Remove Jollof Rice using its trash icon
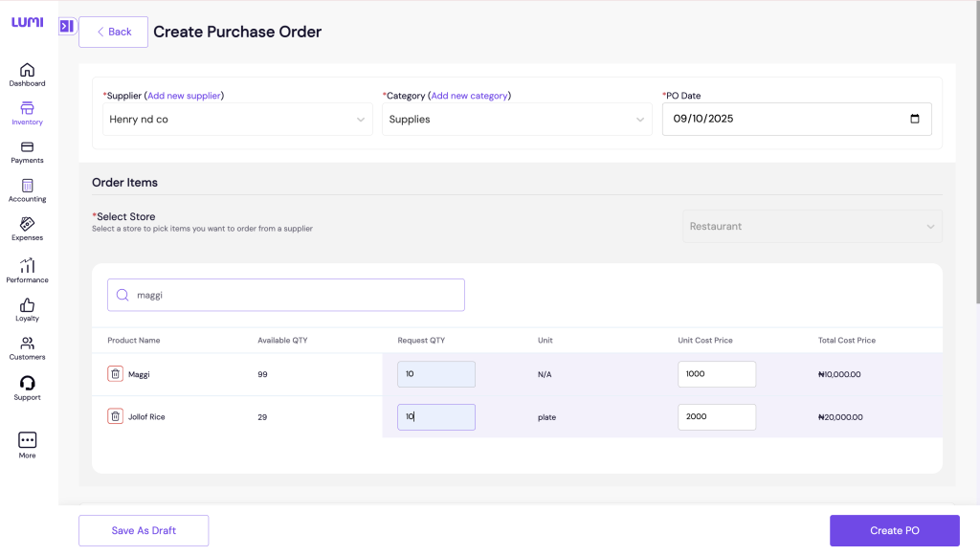This screenshot has width=980, height=556. 114,416
